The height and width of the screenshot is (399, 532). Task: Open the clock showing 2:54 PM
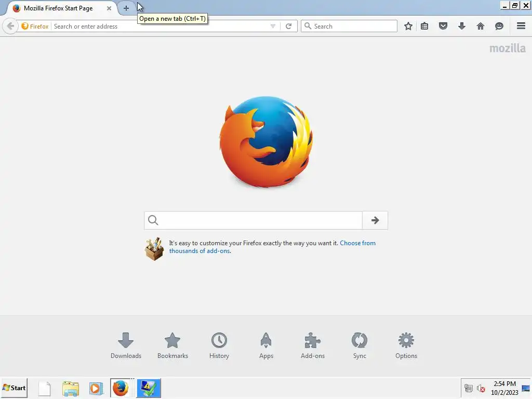tap(504, 388)
